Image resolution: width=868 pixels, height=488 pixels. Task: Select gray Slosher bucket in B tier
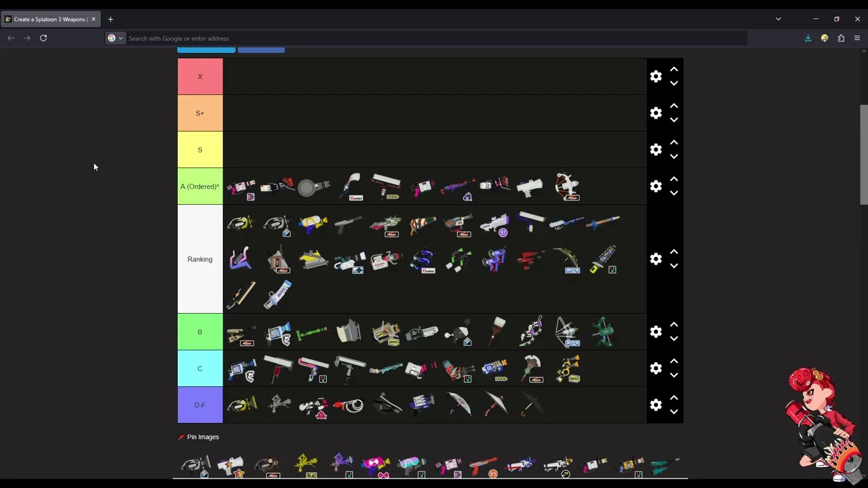(349, 332)
